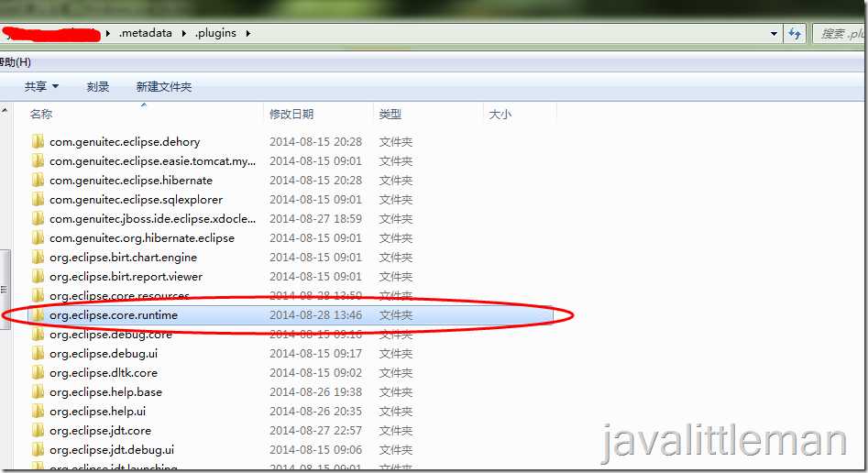
Task: Click date 2014-08-26 20:35
Action: [315, 411]
